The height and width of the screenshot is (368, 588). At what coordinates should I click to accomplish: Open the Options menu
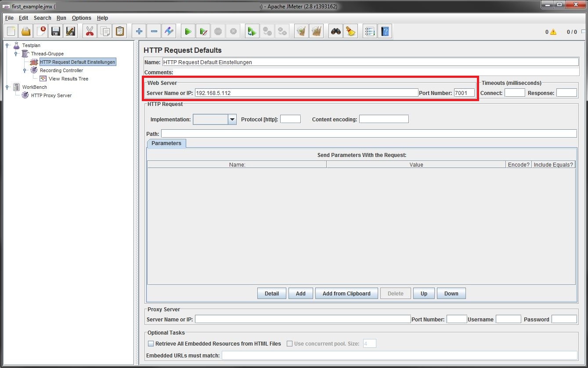[x=82, y=18]
